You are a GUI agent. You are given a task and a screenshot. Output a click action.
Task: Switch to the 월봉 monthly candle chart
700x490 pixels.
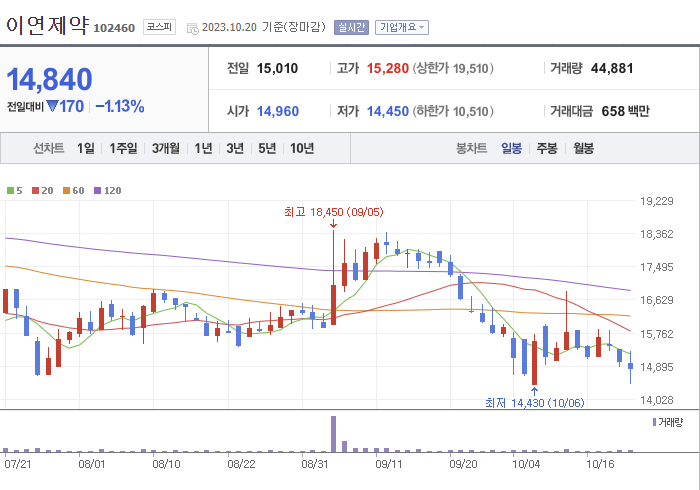tap(583, 148)
